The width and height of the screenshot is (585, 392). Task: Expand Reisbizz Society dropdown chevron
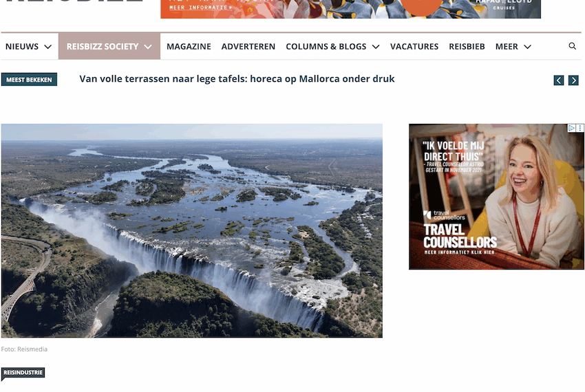[x=148, y=47]
